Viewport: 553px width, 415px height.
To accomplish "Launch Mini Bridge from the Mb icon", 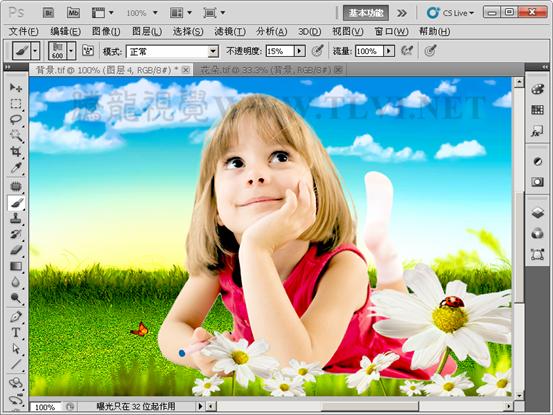I will [x=73, y=13].
